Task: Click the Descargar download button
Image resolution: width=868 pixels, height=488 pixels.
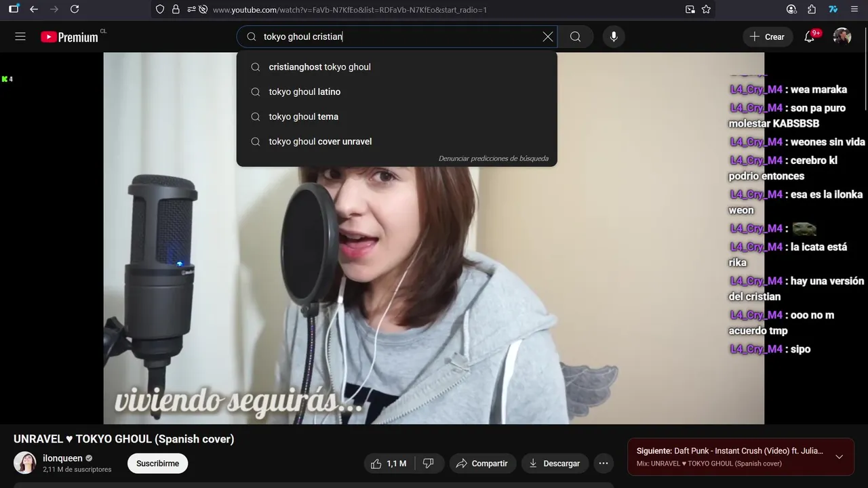Action: click(x=554, y=464)
